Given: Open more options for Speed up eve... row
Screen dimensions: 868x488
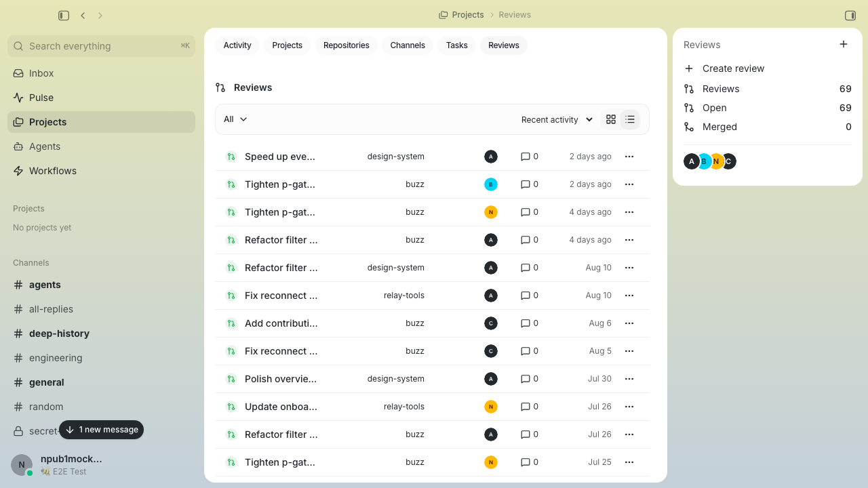Looking at the screenshot, I should coord(629,157).
